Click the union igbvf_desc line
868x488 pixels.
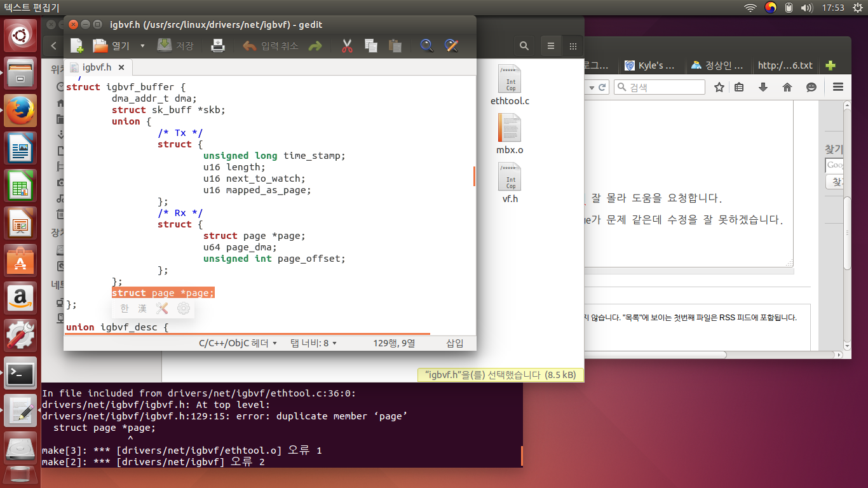coord(117,327)
